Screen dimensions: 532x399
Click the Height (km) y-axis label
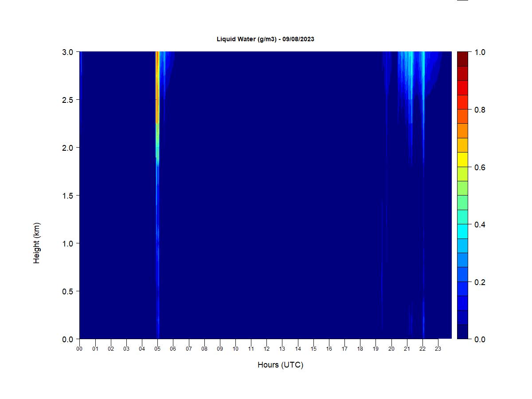click(x=36, y=243)
